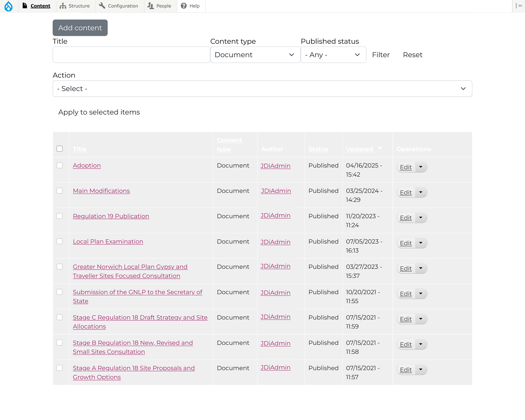Viewport: 525px width, 420px height.
Task: Open the Content type dropdown
Action: [255, 55]
